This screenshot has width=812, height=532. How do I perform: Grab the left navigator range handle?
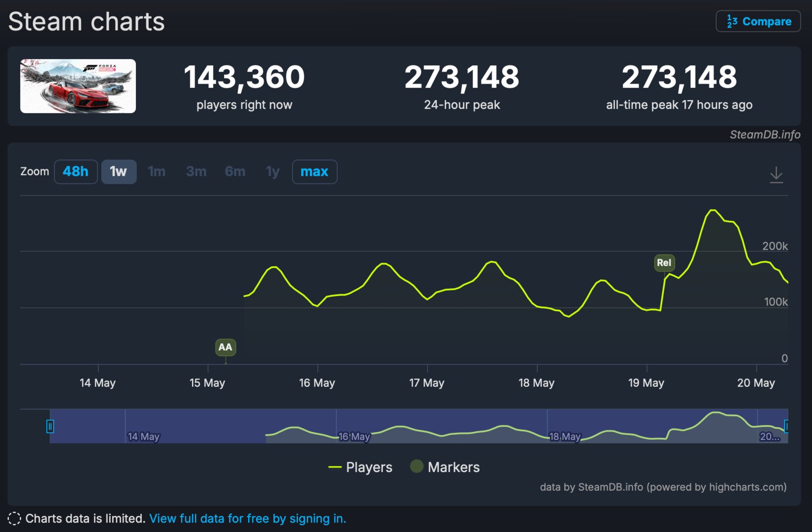50,426
